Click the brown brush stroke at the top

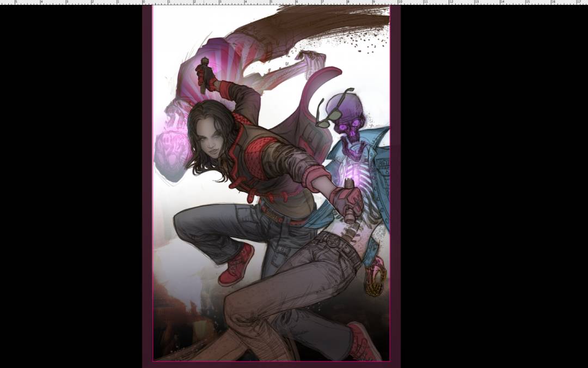tap(338, 25)
